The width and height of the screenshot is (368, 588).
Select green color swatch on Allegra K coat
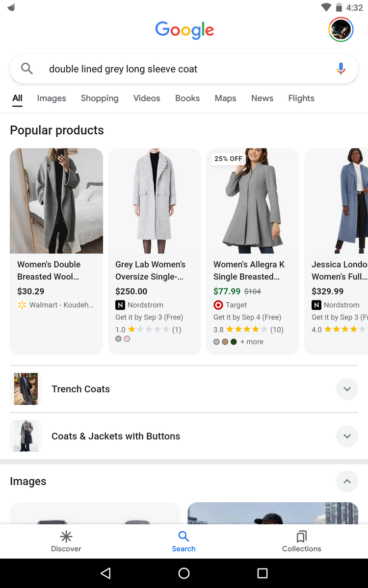pos(234,342)
